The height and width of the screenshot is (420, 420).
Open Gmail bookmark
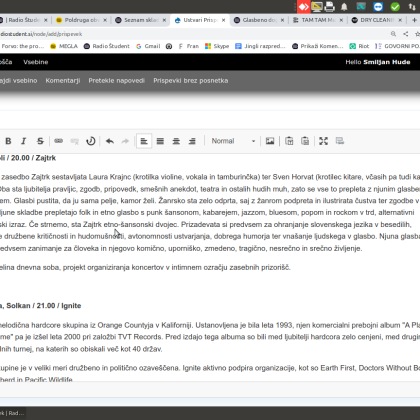click(148, 46)
